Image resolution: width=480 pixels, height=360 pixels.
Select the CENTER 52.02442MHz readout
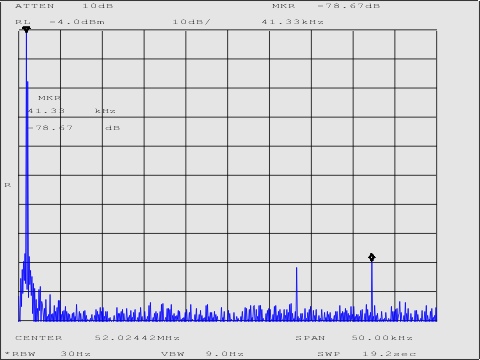(97, 338)
